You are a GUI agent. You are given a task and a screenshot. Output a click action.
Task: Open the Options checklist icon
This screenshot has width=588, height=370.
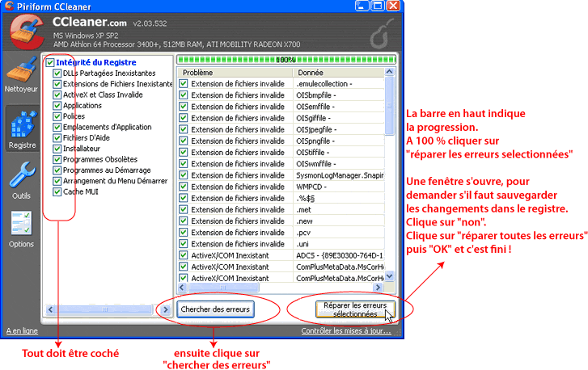coord(21,223)
